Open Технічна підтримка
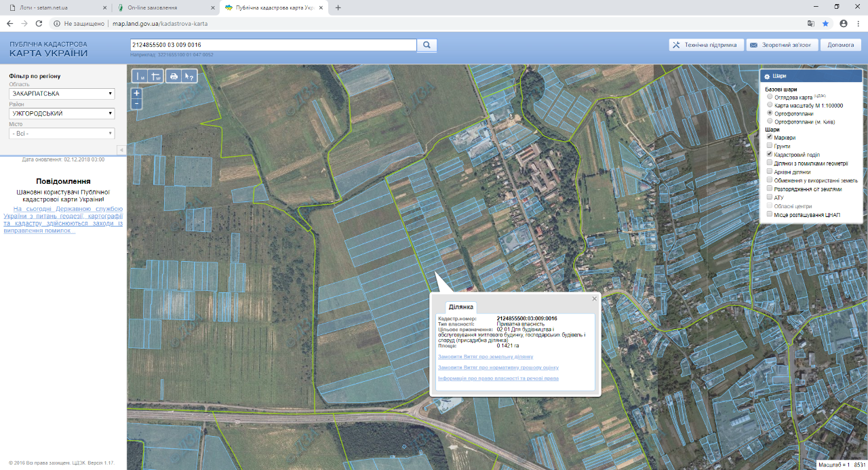 point(705,45)
